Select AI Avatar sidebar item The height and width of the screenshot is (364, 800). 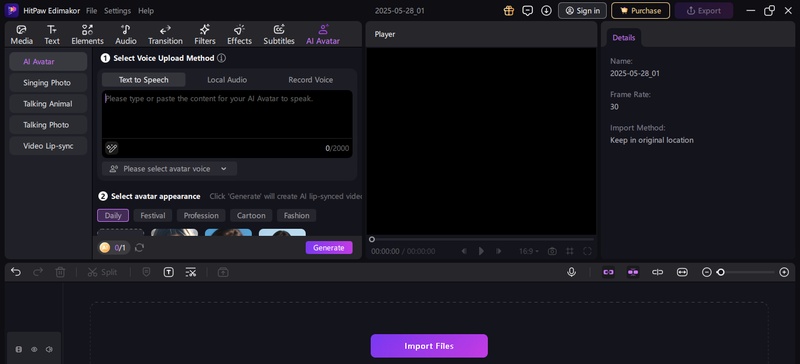pos(47,62)
